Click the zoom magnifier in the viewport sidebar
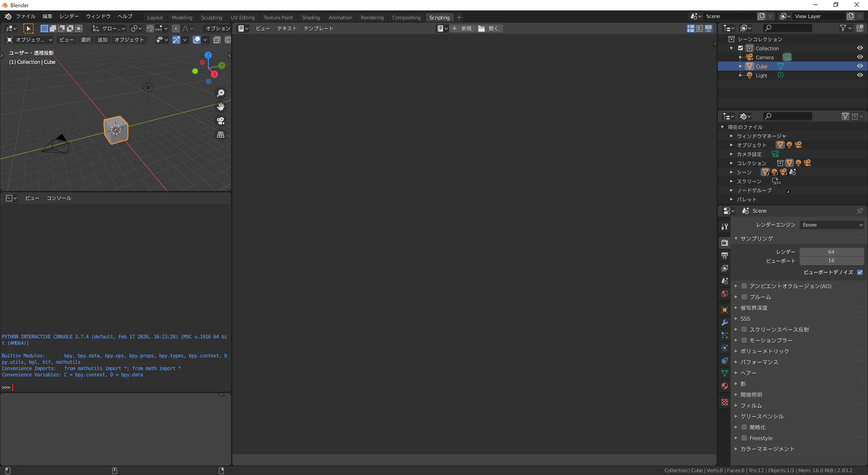This screenshot has height=475, width=868. point(221,93)
